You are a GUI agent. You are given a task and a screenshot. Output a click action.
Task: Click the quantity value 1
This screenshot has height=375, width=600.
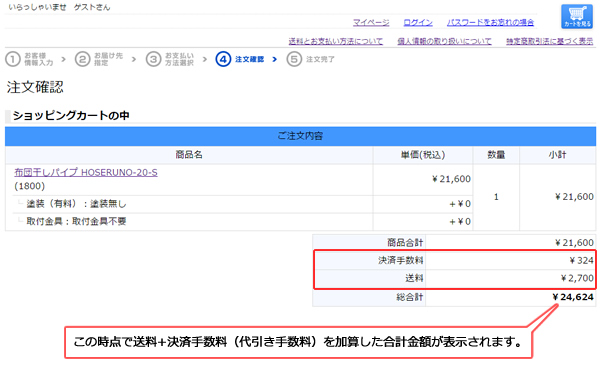[x=496, y=197]
